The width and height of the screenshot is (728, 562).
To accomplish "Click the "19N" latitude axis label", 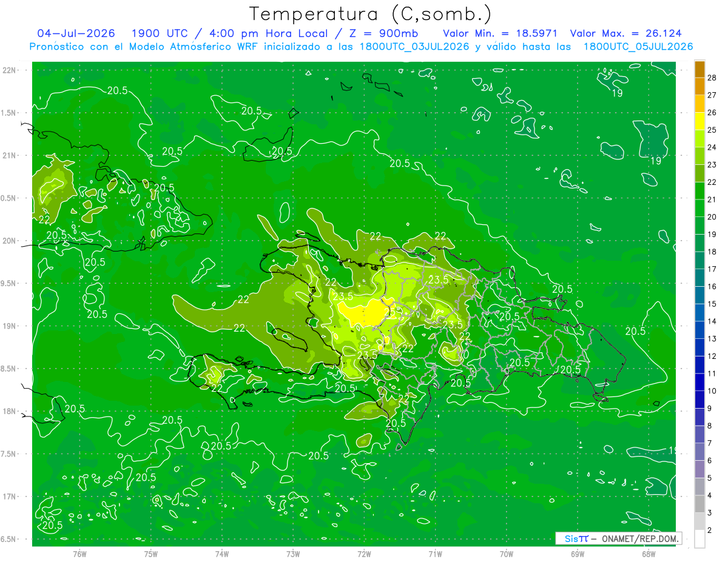I will pyautogui.click(x=9, y=326).
